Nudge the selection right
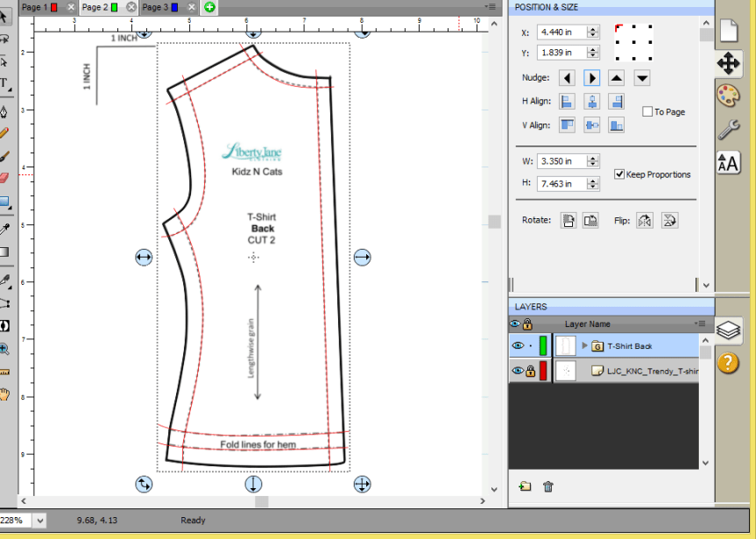 [x=592, y=78]
